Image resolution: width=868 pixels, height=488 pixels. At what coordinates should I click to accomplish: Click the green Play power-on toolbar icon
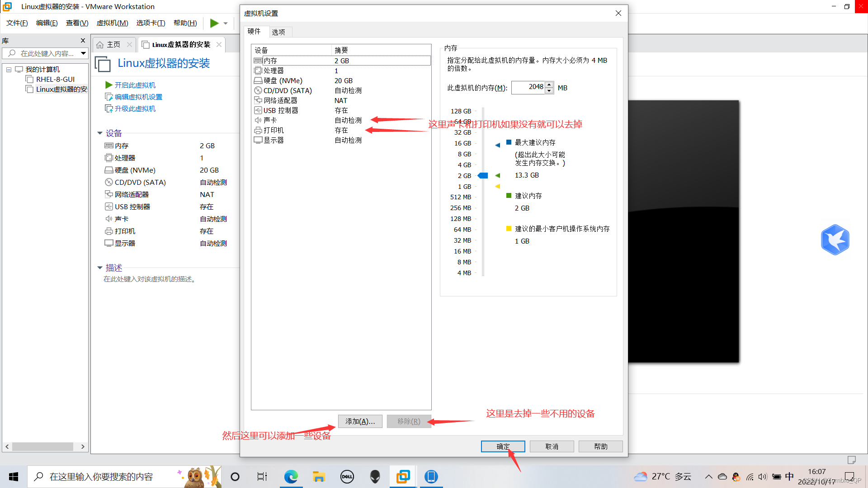[x=214, y=23]
